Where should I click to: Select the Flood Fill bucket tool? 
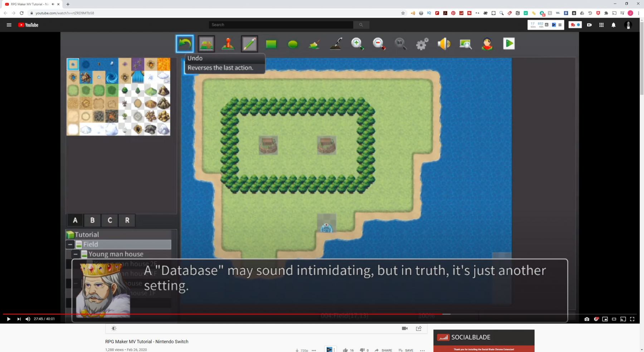point(314,44)
